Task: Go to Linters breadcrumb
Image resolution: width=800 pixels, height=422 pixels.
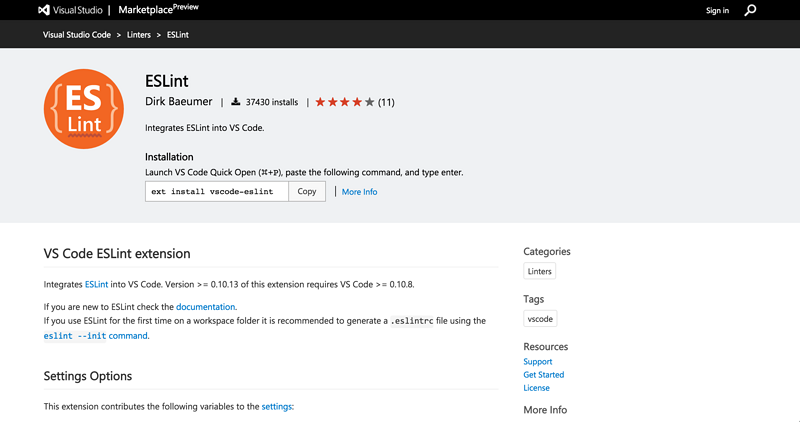Action: 140,35
